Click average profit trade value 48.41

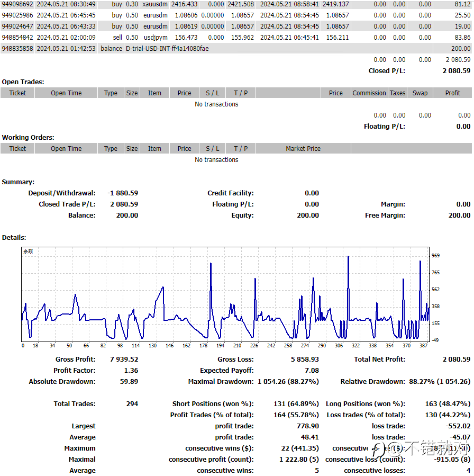pos(309,437)
